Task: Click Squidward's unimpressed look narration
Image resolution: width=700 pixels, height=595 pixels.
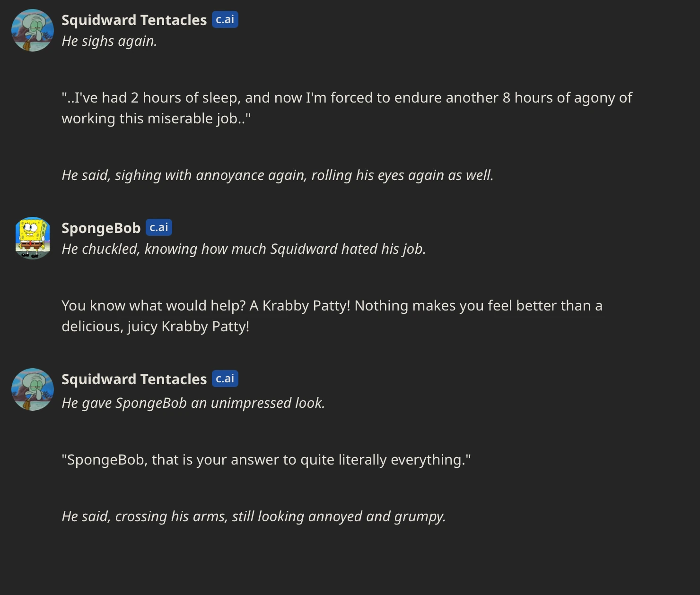Action: click(193, 403)
